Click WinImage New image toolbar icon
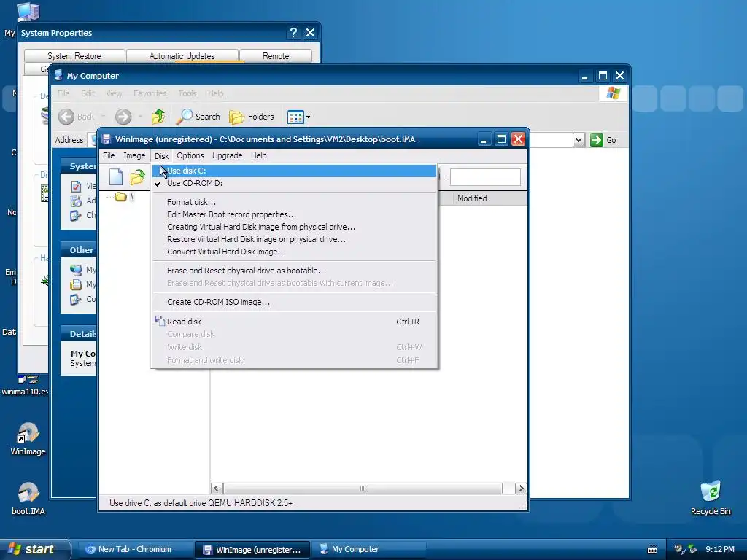 [x=116, y=176]
